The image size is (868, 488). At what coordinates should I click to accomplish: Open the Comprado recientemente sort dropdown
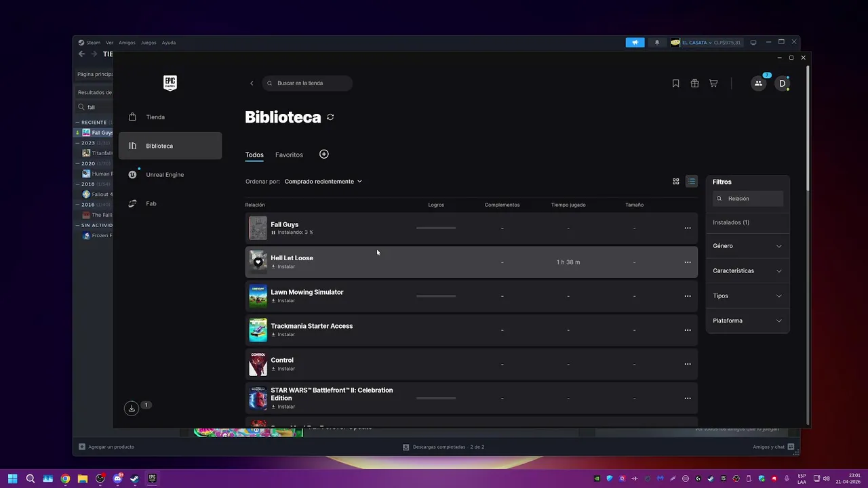pyautogui.click(x=323, y=181)
